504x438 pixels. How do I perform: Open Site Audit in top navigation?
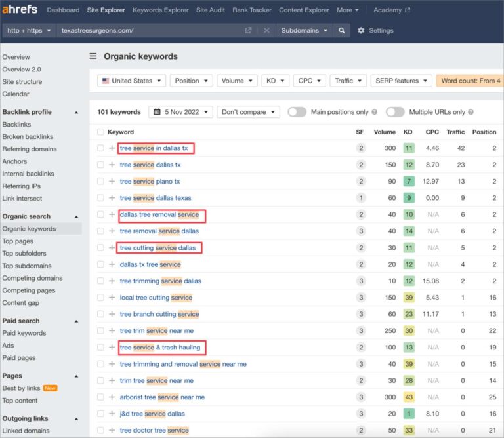(x=211, y=10)
